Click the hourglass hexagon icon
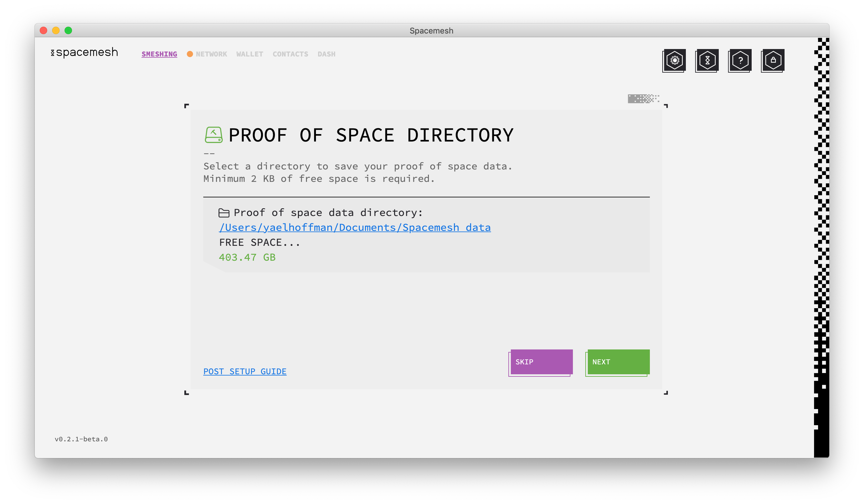The width and height of the screenshot is (864, 504). 707,60
